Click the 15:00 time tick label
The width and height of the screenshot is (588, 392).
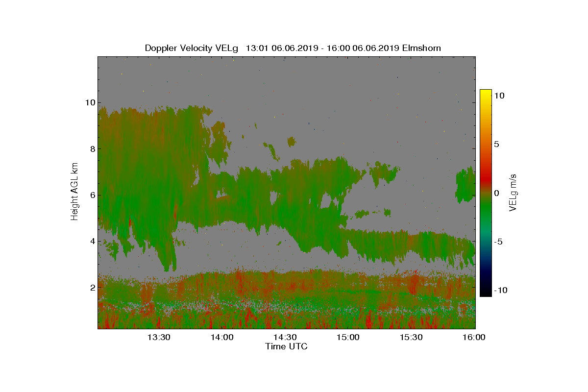click(348, 337)
